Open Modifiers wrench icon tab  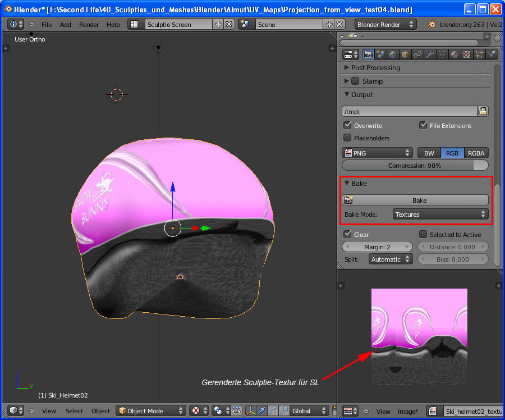click(x=430, y=54)
